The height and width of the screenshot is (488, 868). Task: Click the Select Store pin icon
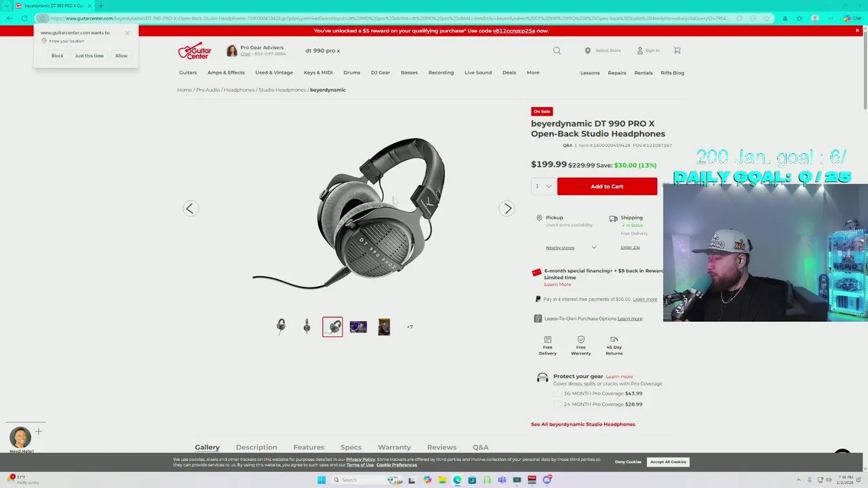(x=588, y=50)
